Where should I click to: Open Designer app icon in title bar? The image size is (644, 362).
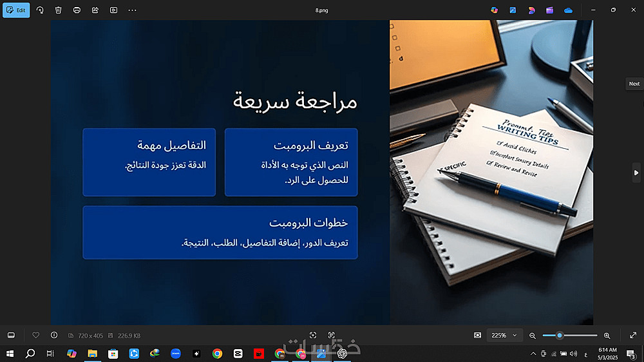(531, 10)
